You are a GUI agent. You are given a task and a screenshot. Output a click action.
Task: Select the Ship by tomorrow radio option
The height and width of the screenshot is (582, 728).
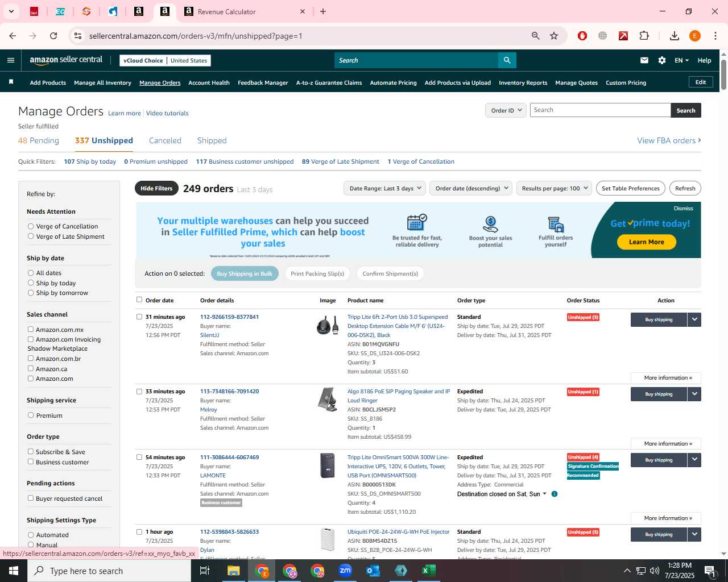(x=31, y=293)
